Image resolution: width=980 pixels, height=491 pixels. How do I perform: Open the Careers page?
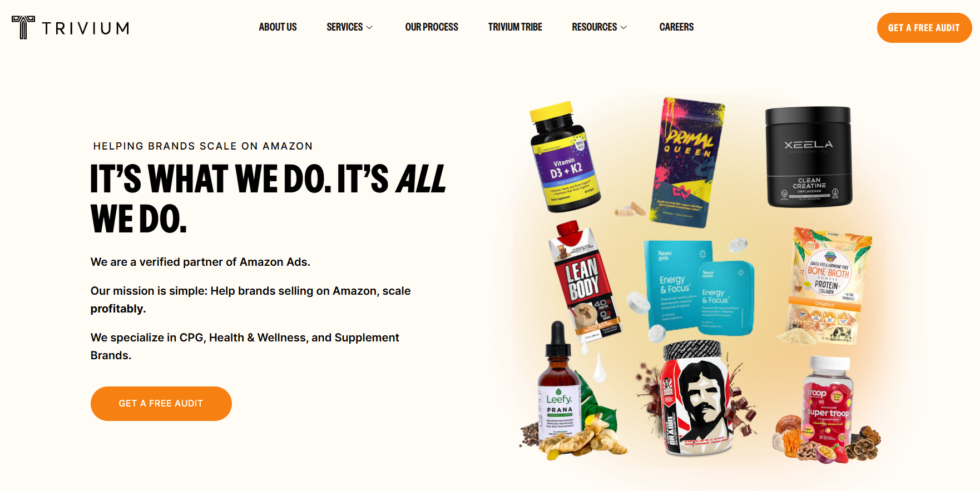[676, 27]
